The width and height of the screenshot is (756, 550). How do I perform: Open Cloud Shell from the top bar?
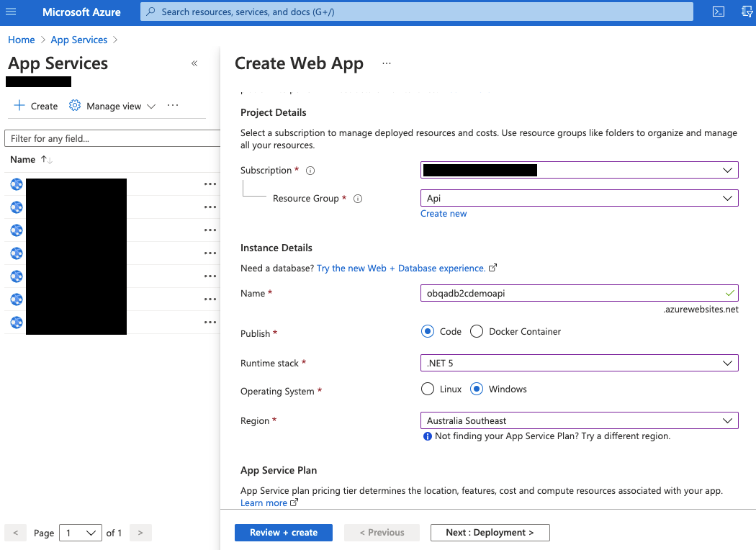click(719, 12)
